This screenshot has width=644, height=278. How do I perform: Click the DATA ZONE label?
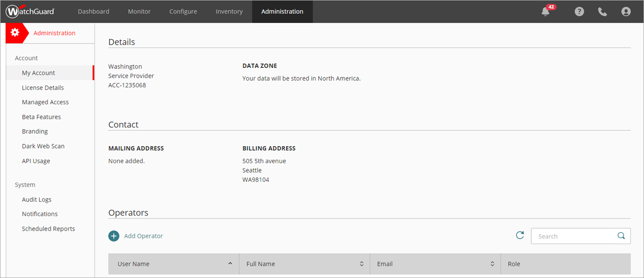click(259, 66)
